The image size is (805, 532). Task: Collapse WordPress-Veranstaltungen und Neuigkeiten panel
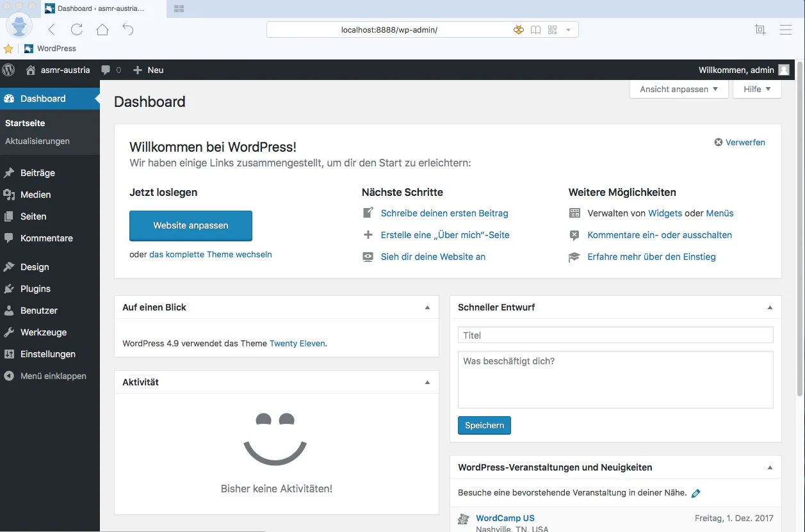click(x=770, y=467)
